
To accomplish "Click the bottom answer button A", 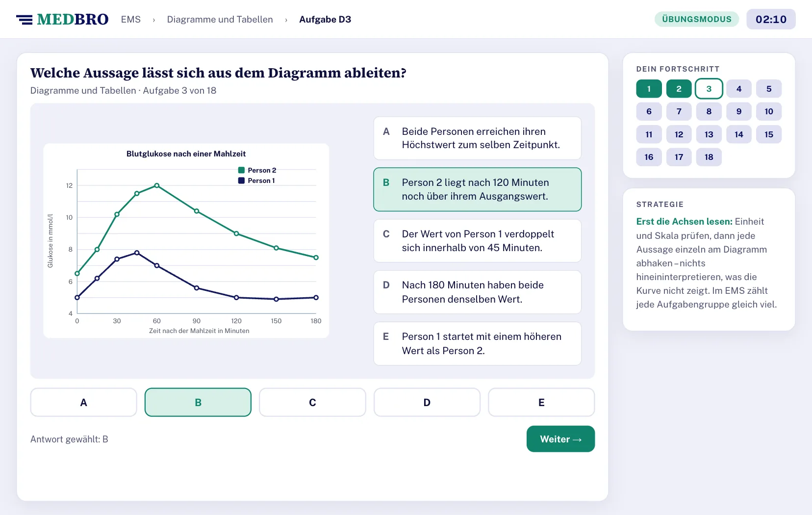I will 83,402.
